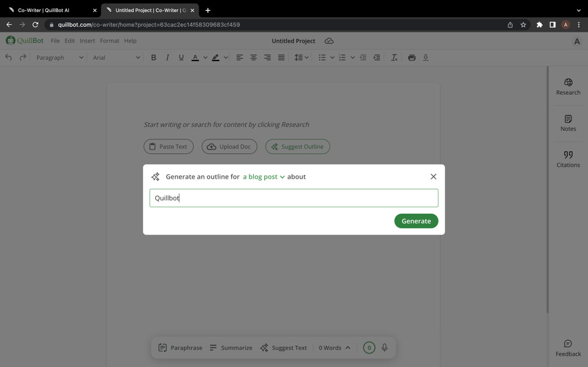Viewport: 588px width, 367px height.
Task: Start voice dictation with microphone
Action: pyautogui.click(x=384, y=347)
